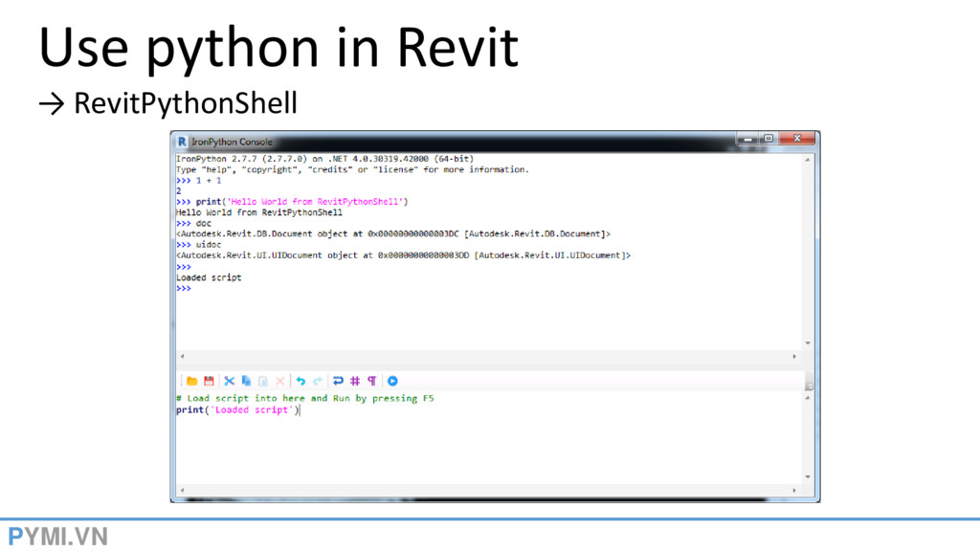Click the script editor's horizontal scroll left arrow
The width and height of the screenshot is (980, 551).
click(183, 491)
